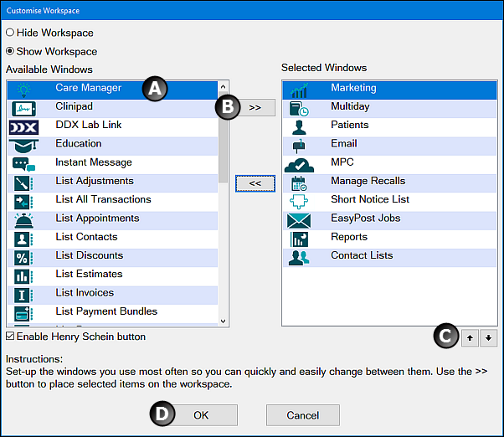Viewport: 504px width, 437px height.
Task: Click the EasyPost Jobs envelope icon
Action: click(x=299, y=221)
